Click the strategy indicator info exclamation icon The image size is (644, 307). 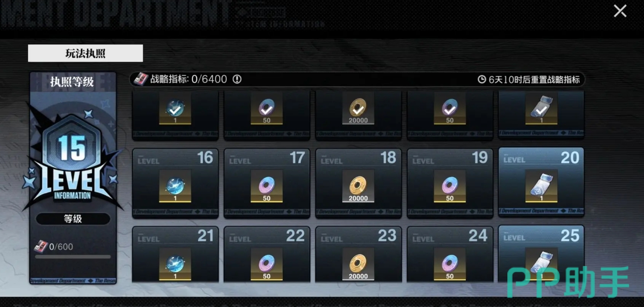pyautogui.click(x=237, y=79)
